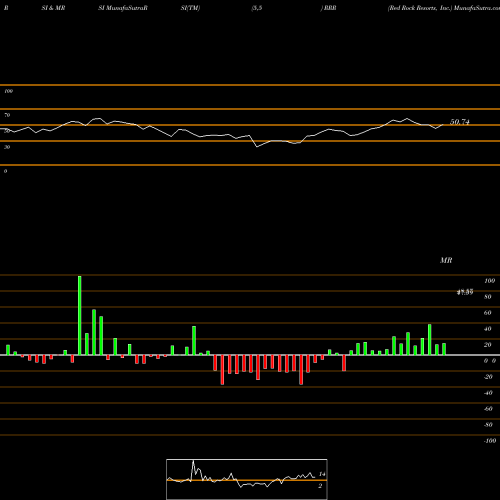
Task: Click the MR axis label 40
Action: (x=488, y=329)
